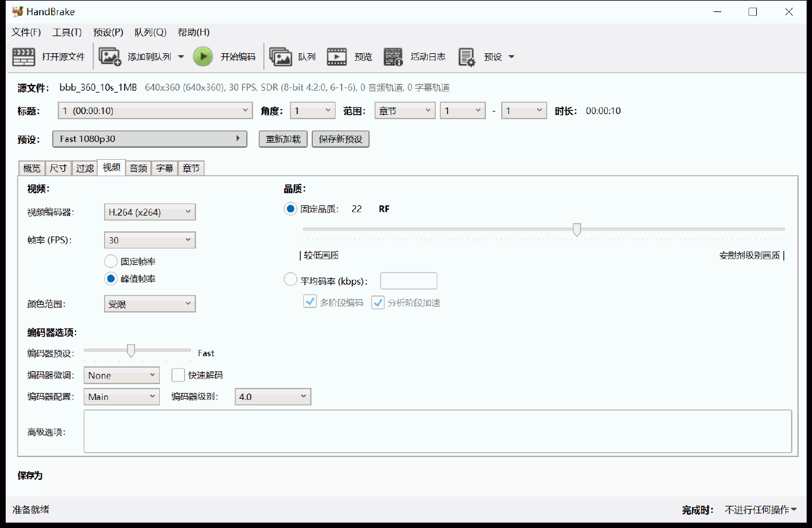Open the when-done action dropdown
The height and width of the screenshot is (528, 812).
pyautogui.click(x=761, y=510)
